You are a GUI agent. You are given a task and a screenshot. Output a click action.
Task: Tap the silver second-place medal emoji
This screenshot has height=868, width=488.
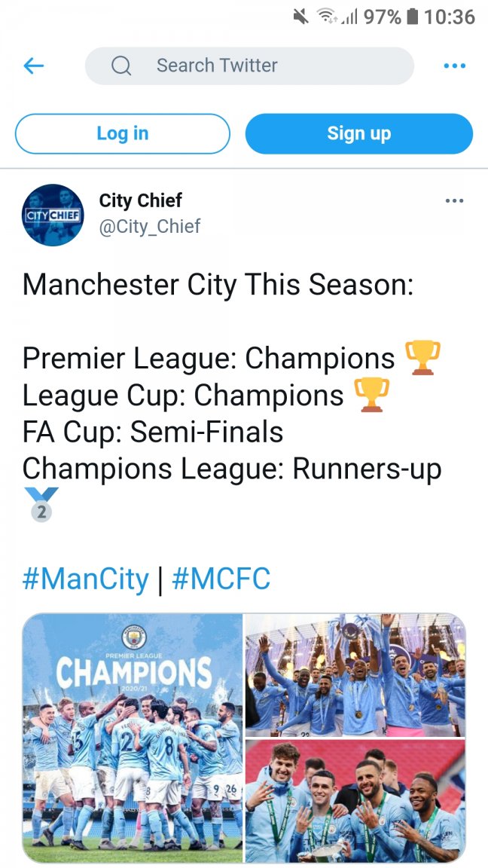[x=41, y=504]
